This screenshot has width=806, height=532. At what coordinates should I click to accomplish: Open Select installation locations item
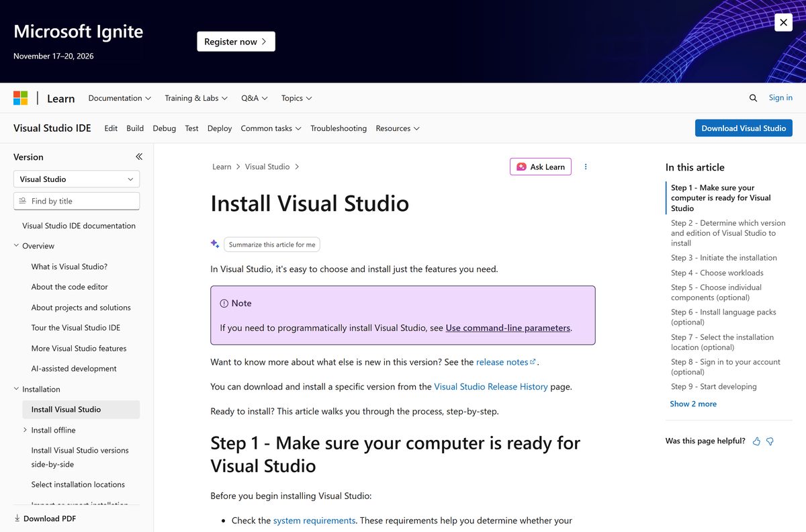click(x=78, y=484)
